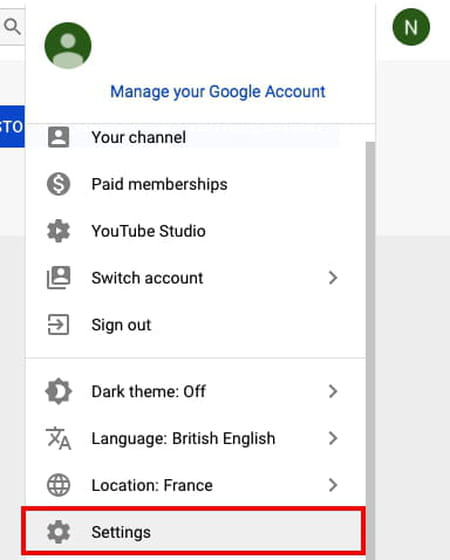Click the Paid memberships dollar icon

[59, 184]
